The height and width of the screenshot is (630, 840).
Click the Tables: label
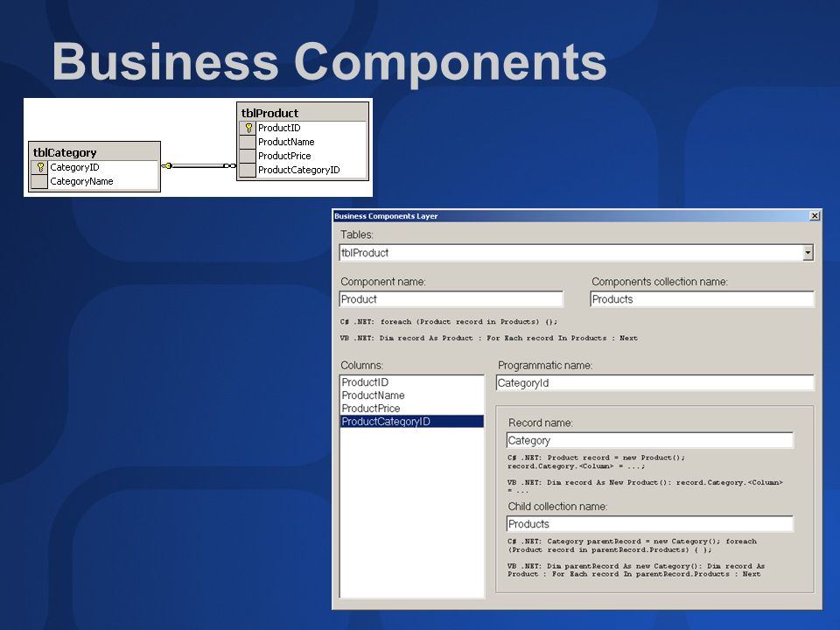(x=357, y=234)
